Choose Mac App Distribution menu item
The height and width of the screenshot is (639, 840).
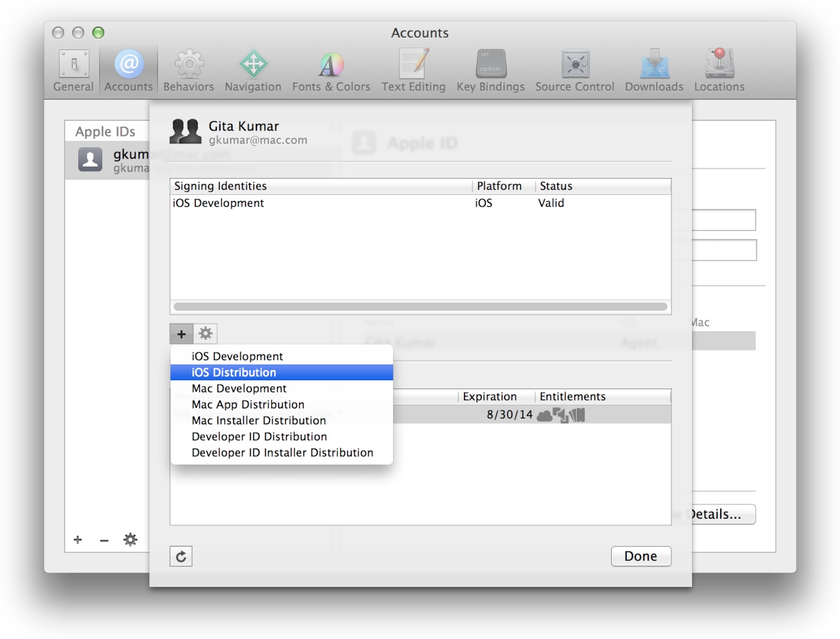point(281,405)
